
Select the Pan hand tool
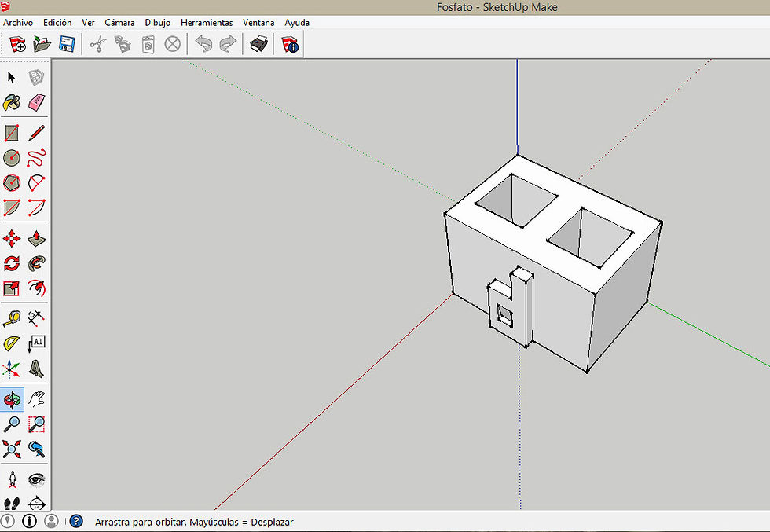click(36, 399)
